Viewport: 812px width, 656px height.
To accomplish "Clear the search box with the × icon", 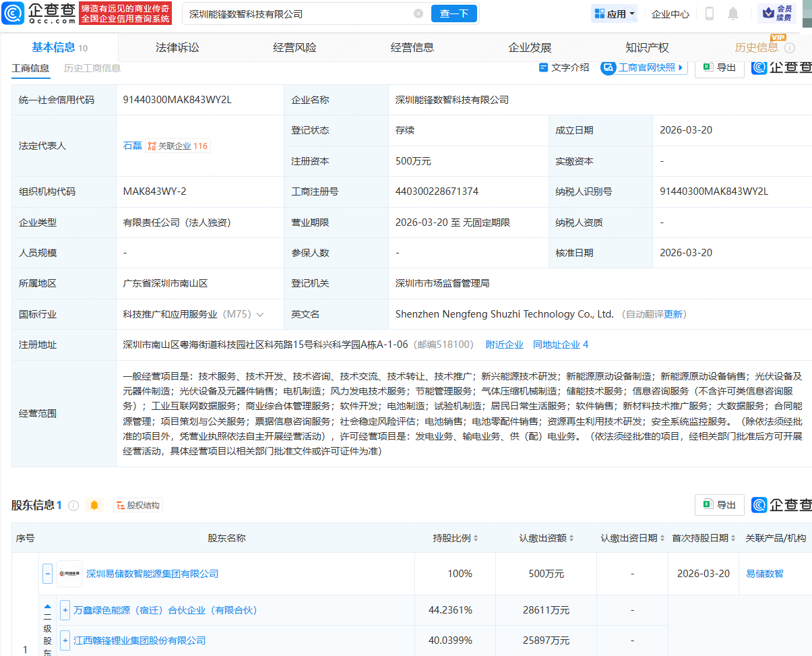I will [x=418, y=13].
